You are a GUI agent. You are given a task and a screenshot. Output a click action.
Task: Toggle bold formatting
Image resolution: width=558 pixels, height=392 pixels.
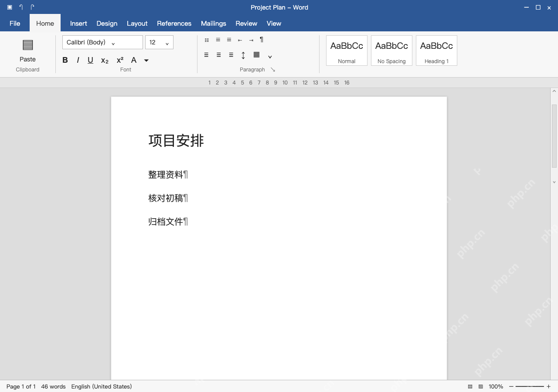pyautogui.click(x=65, y=60)
